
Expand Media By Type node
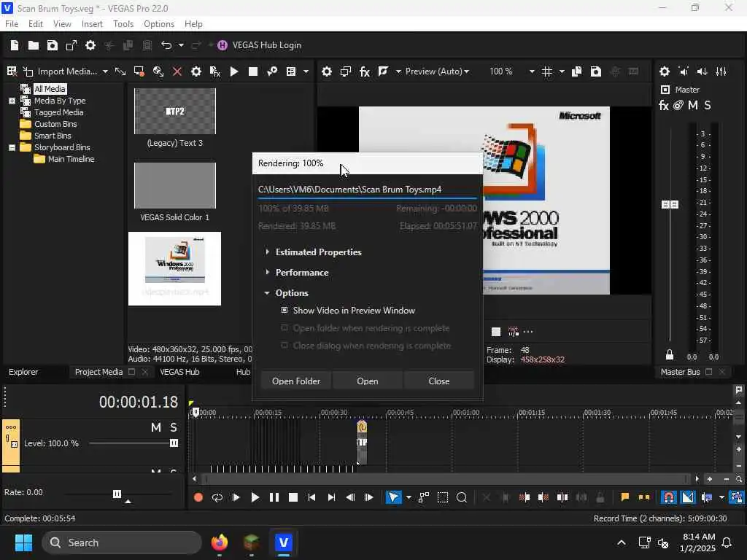[12, 101]
